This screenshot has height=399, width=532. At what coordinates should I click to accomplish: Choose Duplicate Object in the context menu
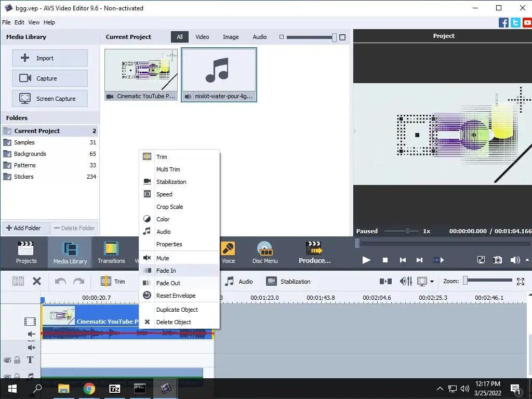[179, 310]
